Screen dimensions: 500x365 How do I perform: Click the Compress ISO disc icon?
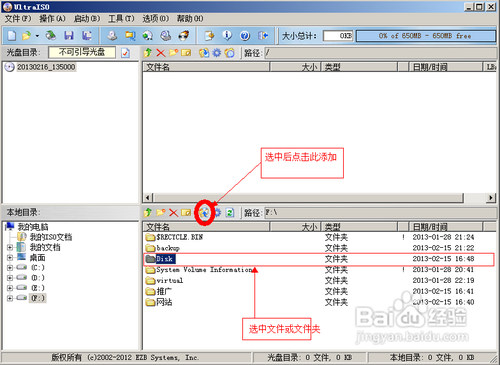point(147,35)
